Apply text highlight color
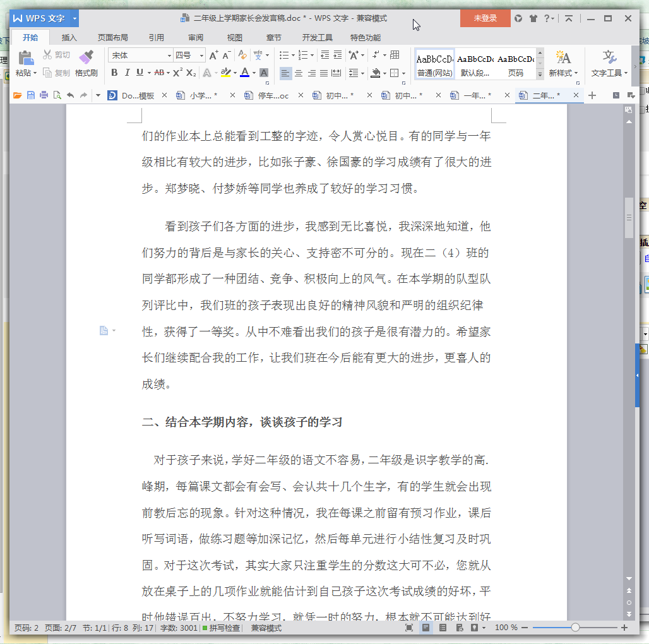This screenshot has width=649, height=644. pyautogui.click(x=225, y=73)
